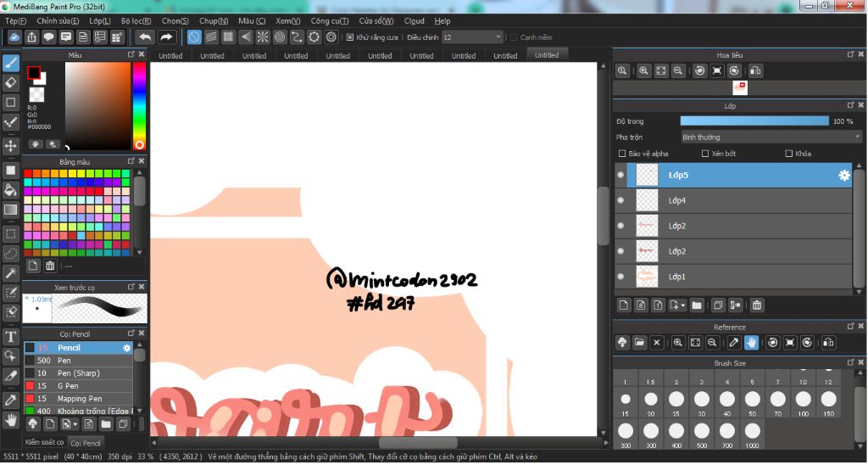This screenshot has height=465, width=868.
Task: Undock the Reference panel
Action: click(x=850, y=327)
